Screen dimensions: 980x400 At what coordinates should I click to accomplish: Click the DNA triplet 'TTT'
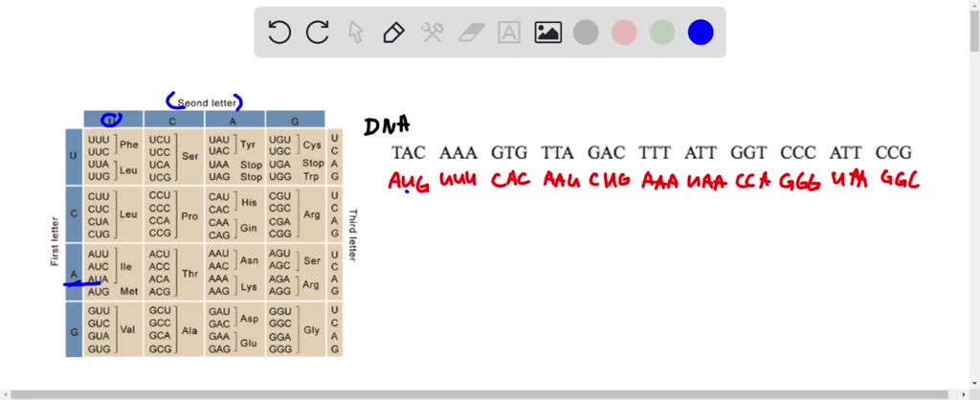click(655, 152)
